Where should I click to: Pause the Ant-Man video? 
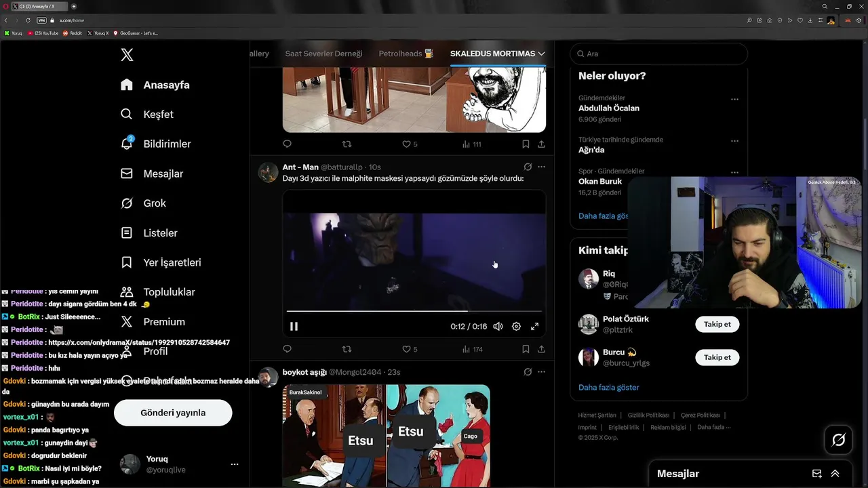pos(294,326)
